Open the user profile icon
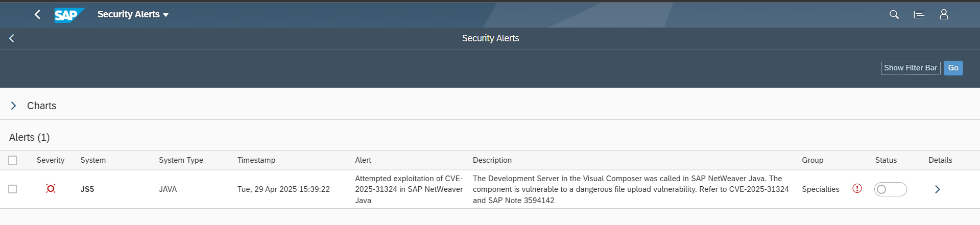 [944, 14]
